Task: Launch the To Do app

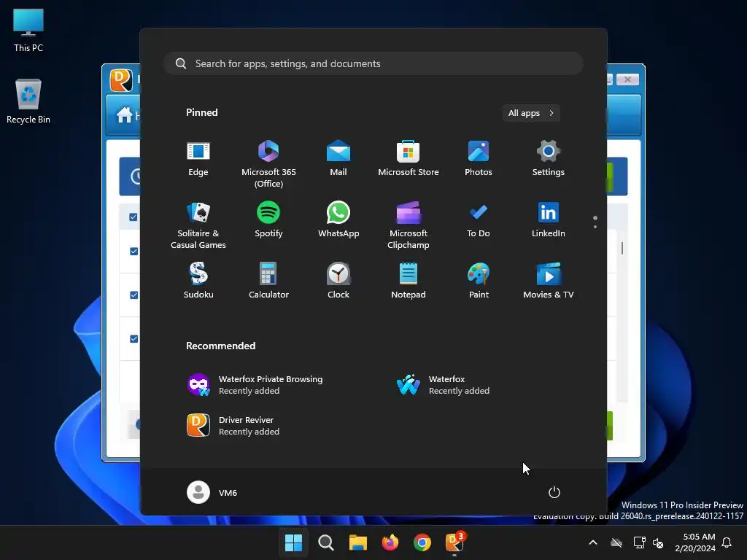Action: (x=479, y=220)
